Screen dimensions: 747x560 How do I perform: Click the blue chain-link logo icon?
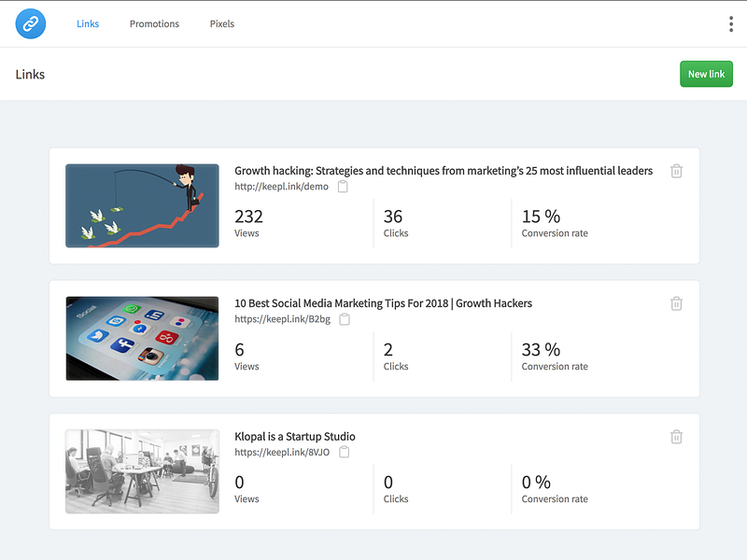[31, 23]
